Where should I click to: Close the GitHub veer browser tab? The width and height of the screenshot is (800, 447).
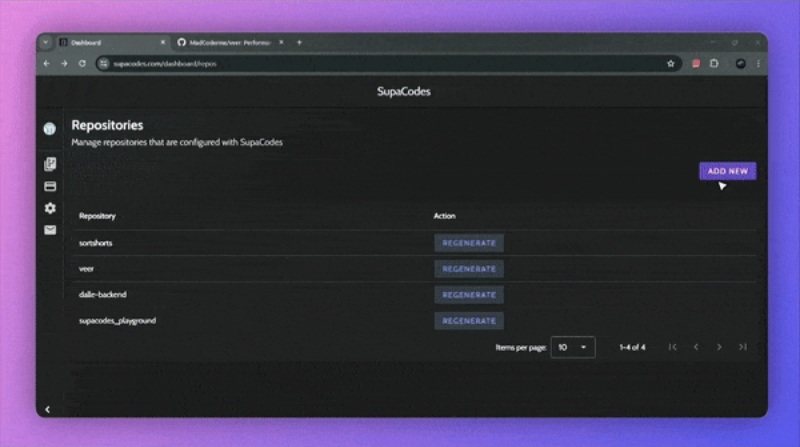click(x=281, y=42)
